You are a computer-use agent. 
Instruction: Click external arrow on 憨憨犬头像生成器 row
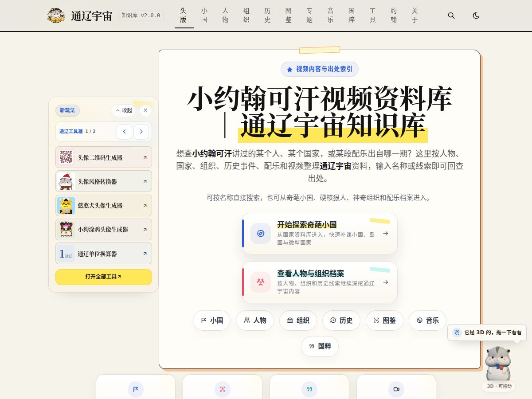145,206
